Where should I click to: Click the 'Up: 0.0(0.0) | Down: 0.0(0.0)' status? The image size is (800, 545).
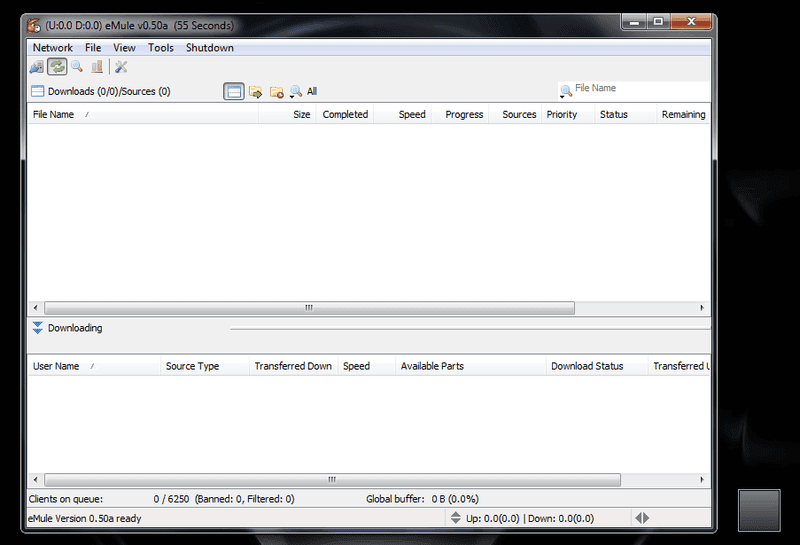pos(530,518)
